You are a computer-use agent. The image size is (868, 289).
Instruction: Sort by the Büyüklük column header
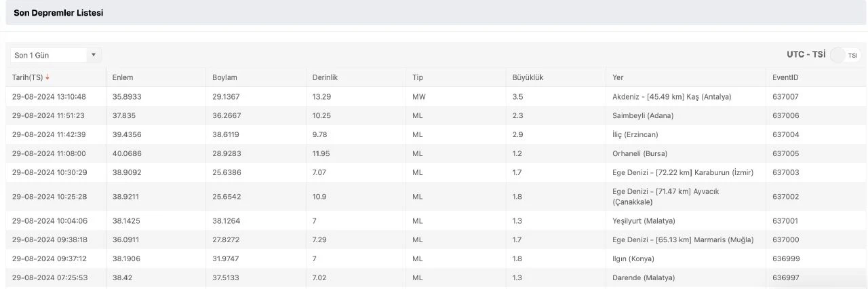[x=528, y=77]
